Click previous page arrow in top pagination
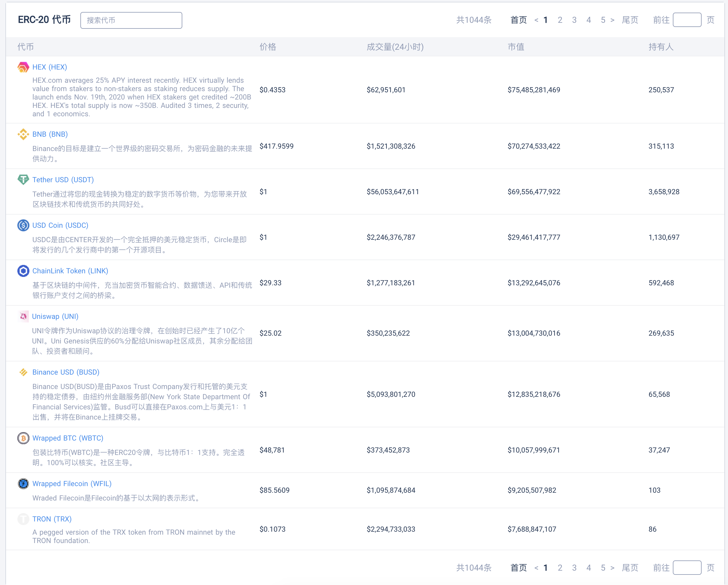728x585 pixels. pyautogui.click(x=536, y=20)
